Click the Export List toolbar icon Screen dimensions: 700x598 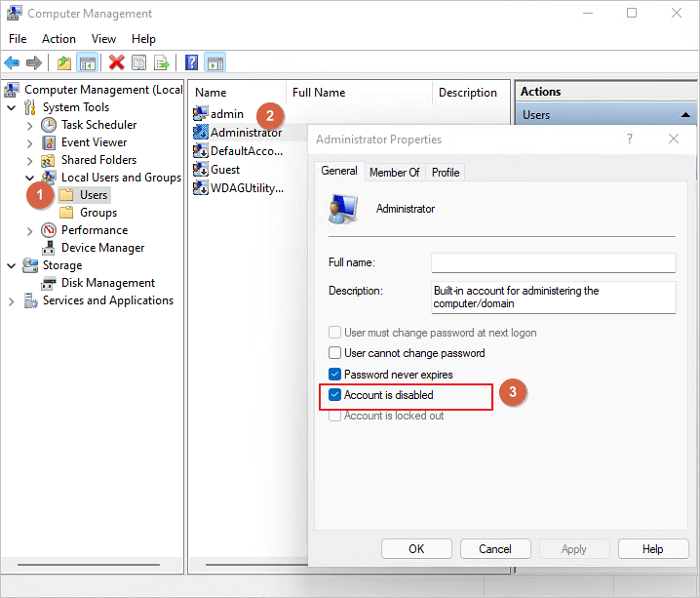point(160,63)
